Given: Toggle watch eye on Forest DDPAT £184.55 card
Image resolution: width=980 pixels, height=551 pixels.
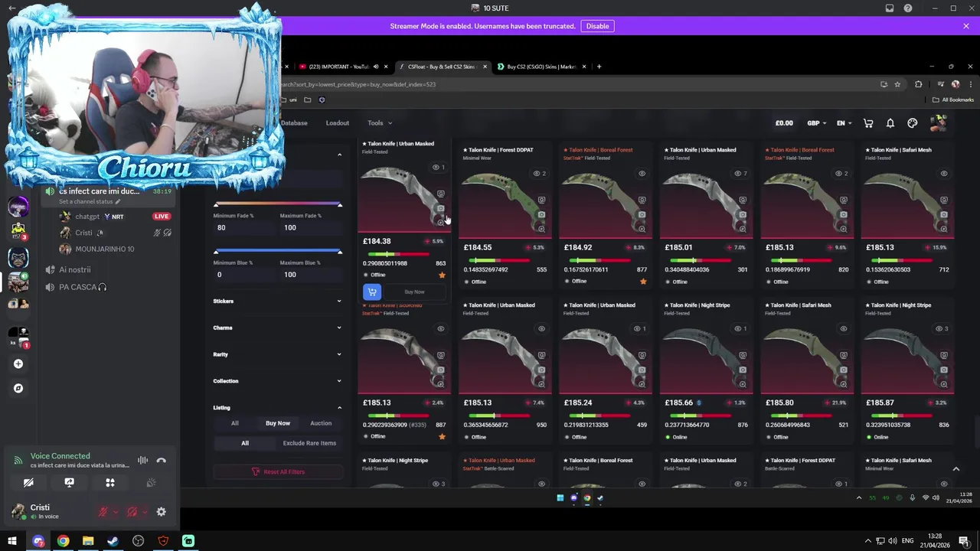Looking at the screenshot, I should tap(537, 174).
